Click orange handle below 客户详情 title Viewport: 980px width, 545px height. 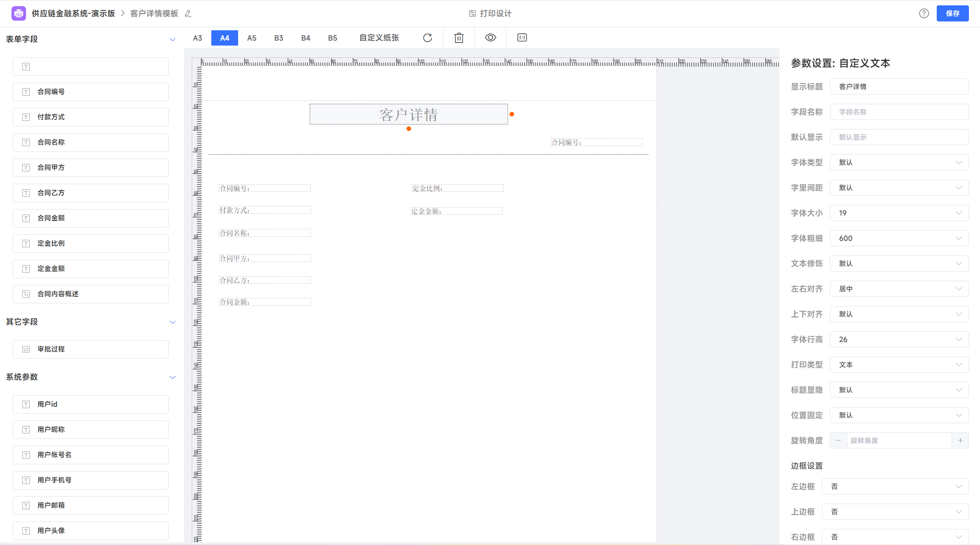click(x=409, y=129)
